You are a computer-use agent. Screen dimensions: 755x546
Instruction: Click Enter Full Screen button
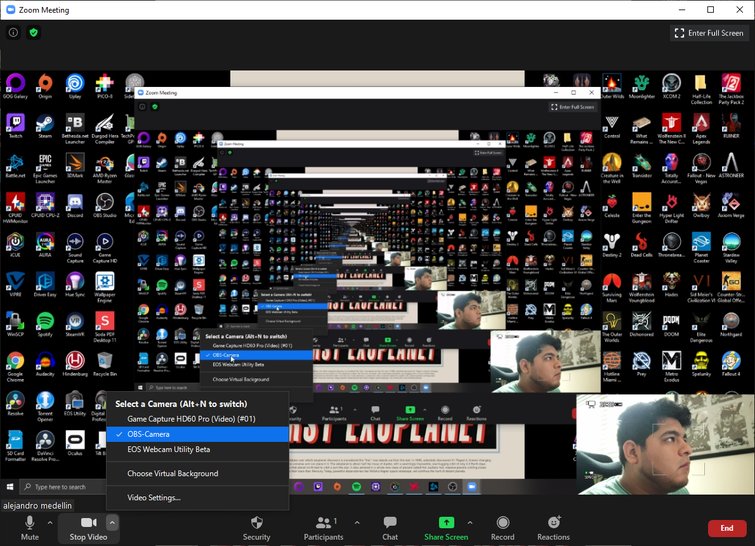point(709,33)
